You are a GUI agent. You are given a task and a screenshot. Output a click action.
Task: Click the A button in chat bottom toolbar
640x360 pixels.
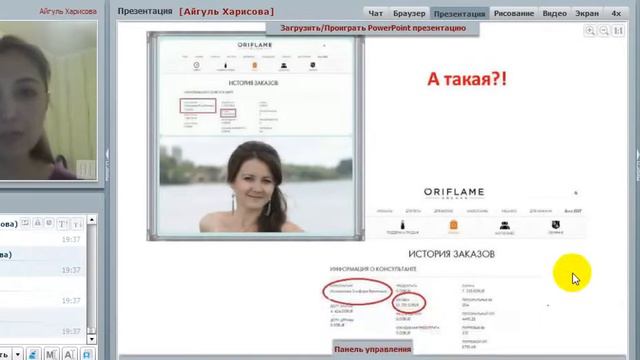click(x=69, y=354)
